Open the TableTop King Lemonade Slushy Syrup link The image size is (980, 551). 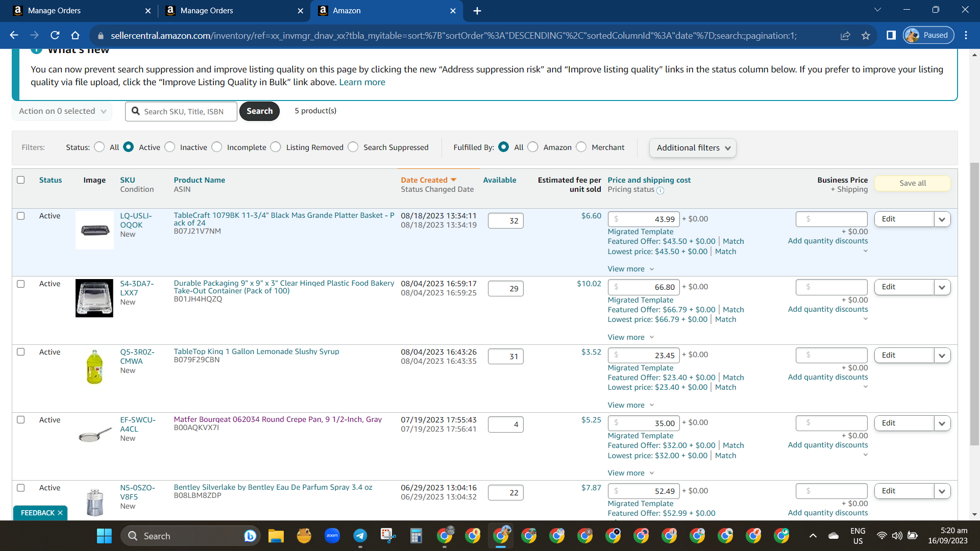(256, 352)
